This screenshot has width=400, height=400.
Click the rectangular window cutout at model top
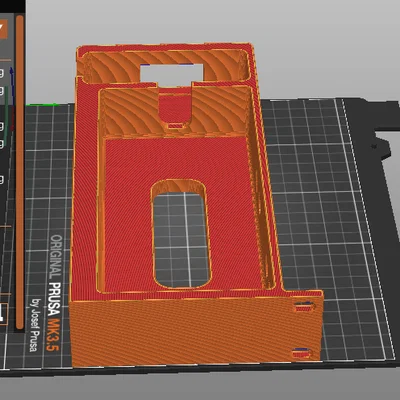pyautogui.click(x=171, y=72)
